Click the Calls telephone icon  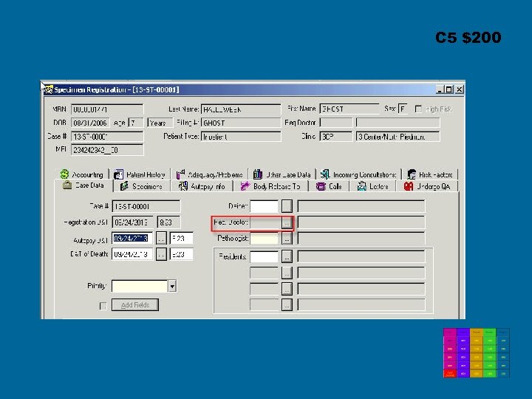(x=321, y=186)
